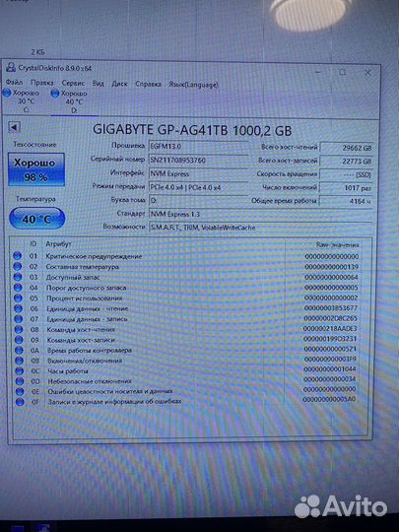The image size is (399, 532).
Task: Click the ID column header
Action: [x=33, y=243]
